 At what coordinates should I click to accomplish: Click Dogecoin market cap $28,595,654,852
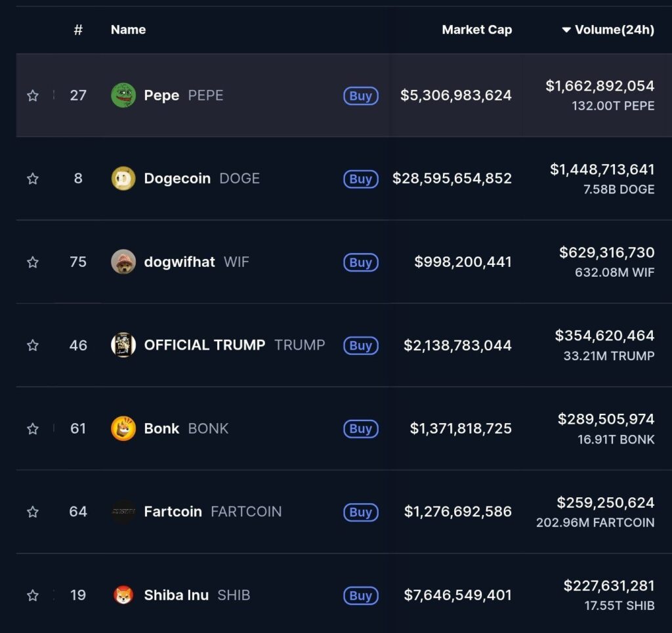tap(452, 178)
